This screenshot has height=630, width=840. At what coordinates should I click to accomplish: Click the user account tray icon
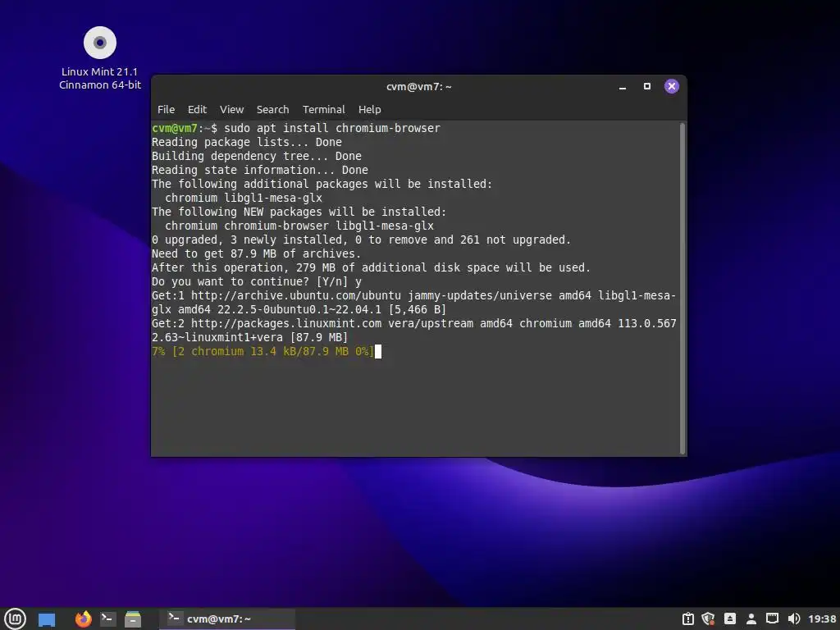[751, 619]
